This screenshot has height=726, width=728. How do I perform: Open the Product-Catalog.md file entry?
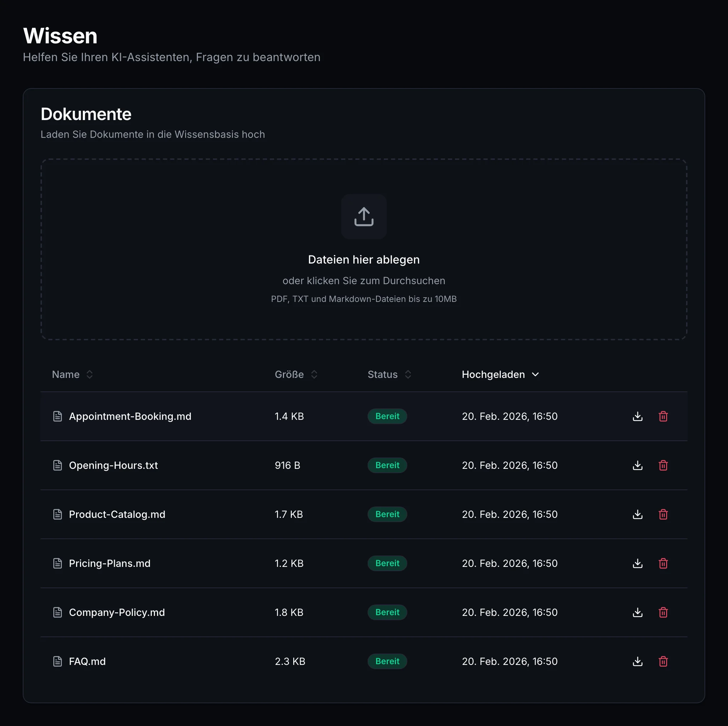tap(117, 514)
